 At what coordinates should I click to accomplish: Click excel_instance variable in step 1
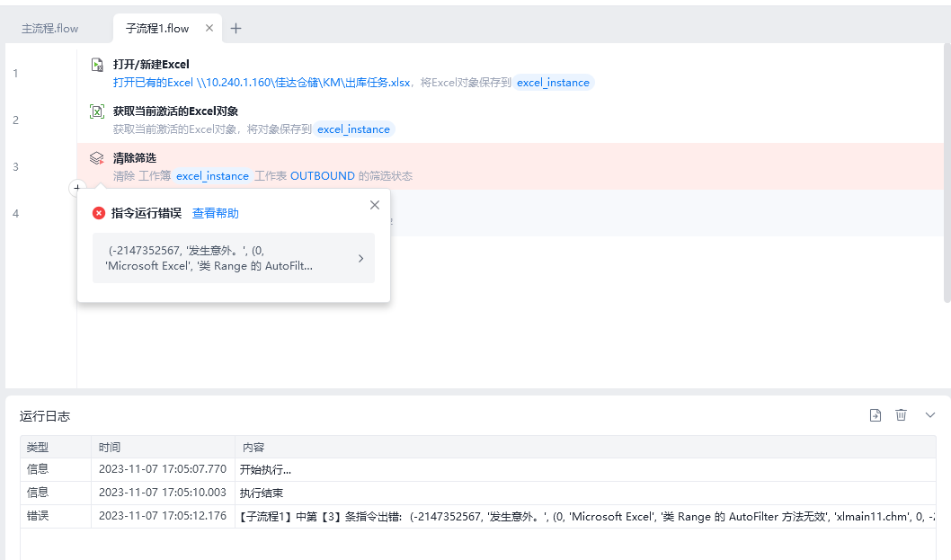pos(553,83)
